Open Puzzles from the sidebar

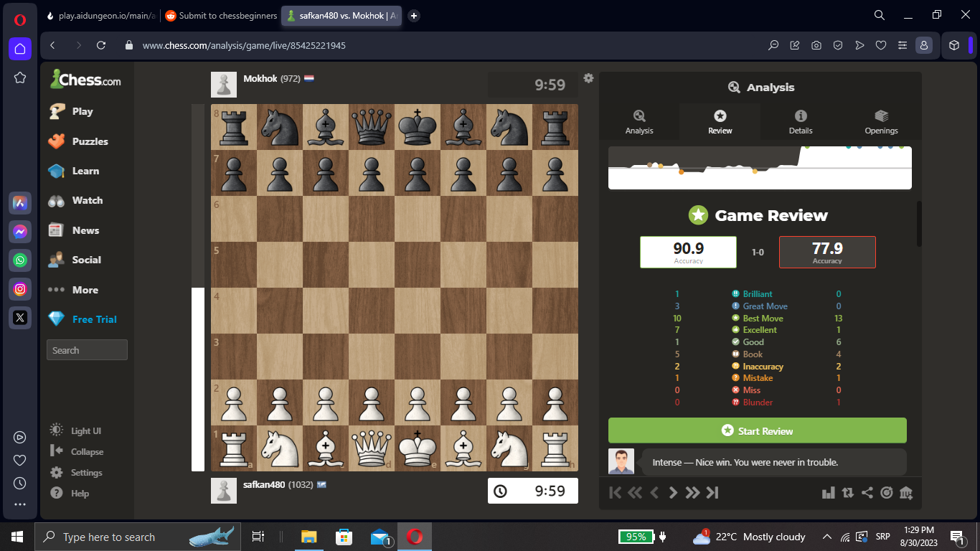78,141
